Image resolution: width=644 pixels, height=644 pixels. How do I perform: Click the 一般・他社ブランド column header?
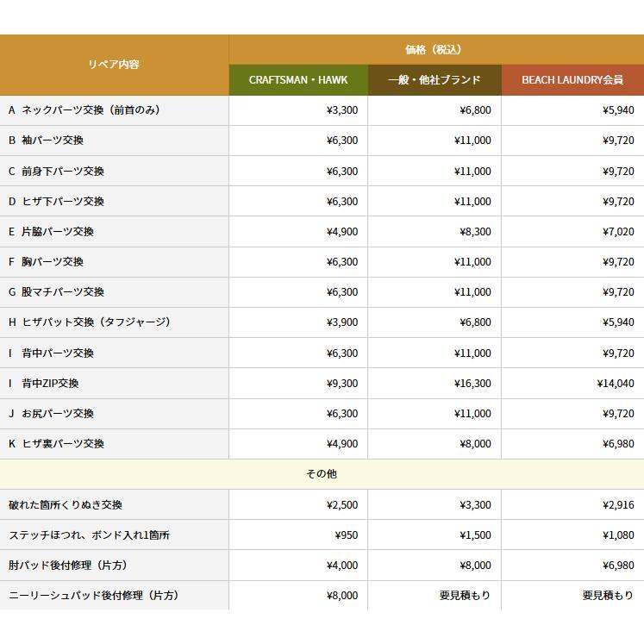point(434,80)
